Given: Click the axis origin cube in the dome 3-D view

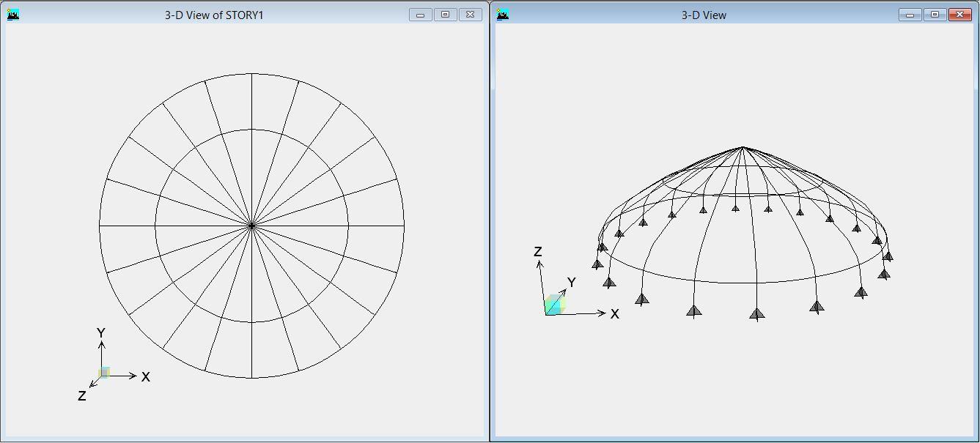Looking at the screenshot, I should 554,305.
